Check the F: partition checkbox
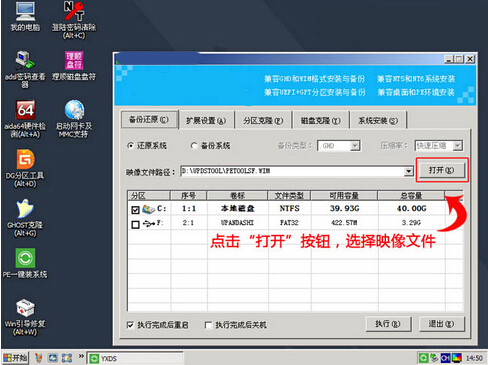488x365 pixels. click(135, 224)
